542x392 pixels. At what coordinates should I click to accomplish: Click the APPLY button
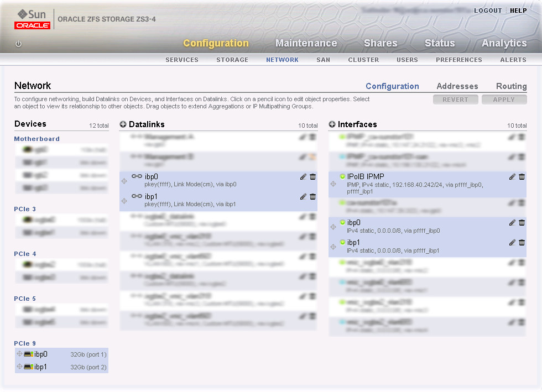coord(504,100)
